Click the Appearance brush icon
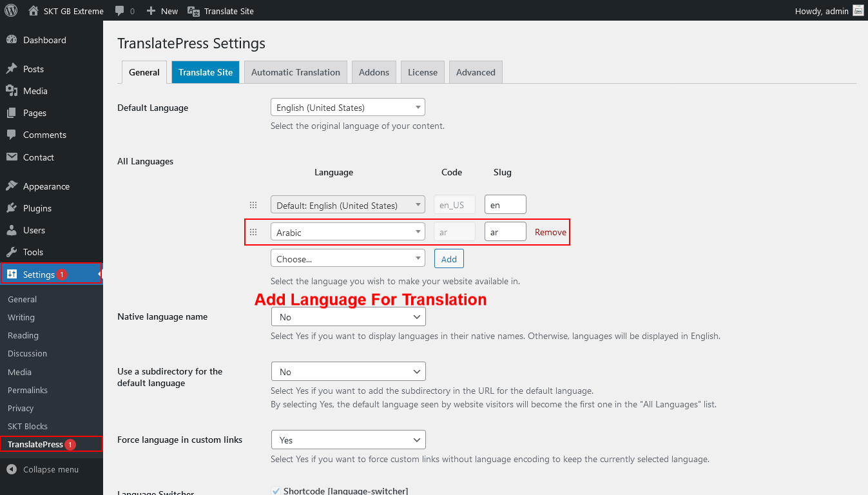The image size is (868, 495). tap(12, 186)
